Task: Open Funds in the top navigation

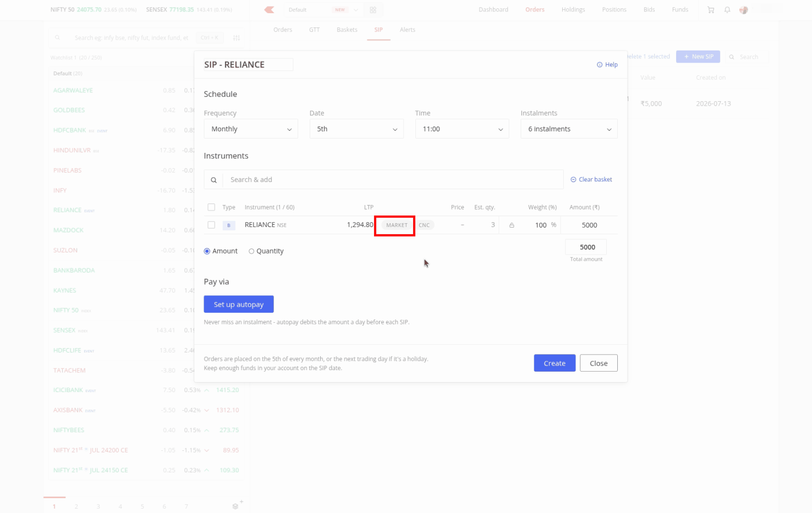Action: click(x=680, y=10)
